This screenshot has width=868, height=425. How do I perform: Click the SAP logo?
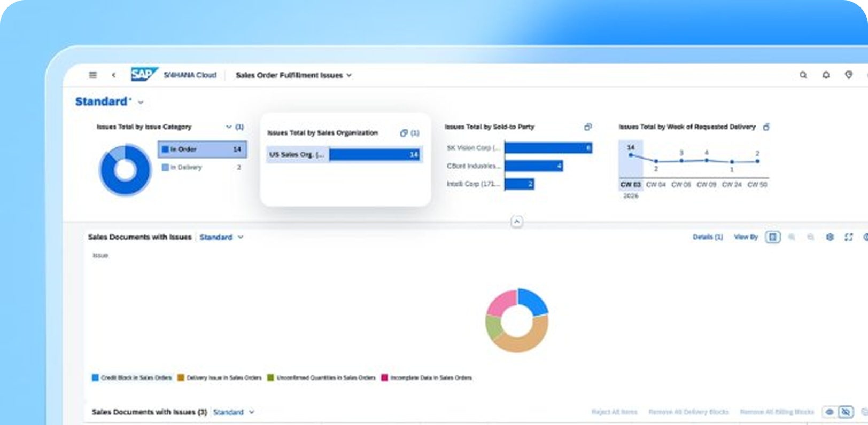[x=144, y=74]
